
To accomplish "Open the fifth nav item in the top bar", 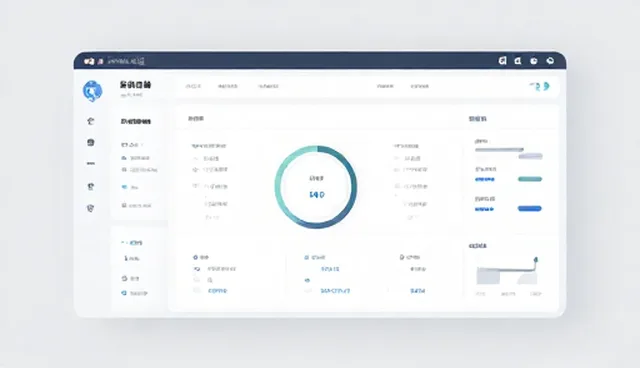I will (x=420, y=86).
